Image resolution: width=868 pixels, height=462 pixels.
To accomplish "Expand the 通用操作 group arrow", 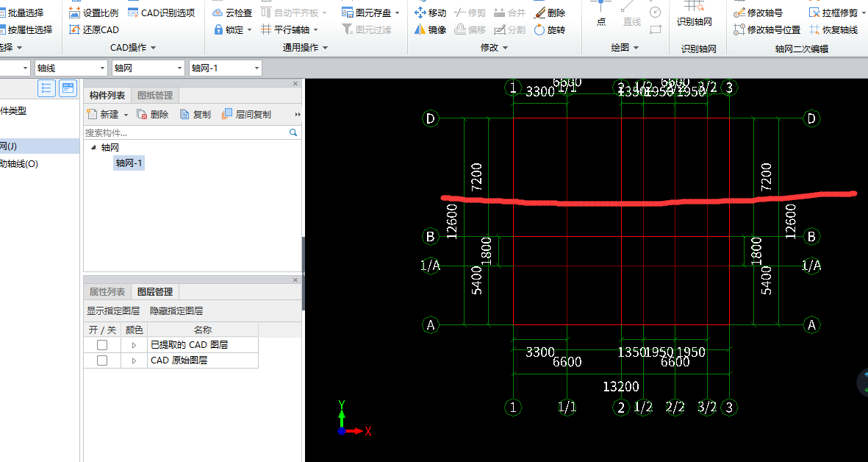I will click(325, 48).
